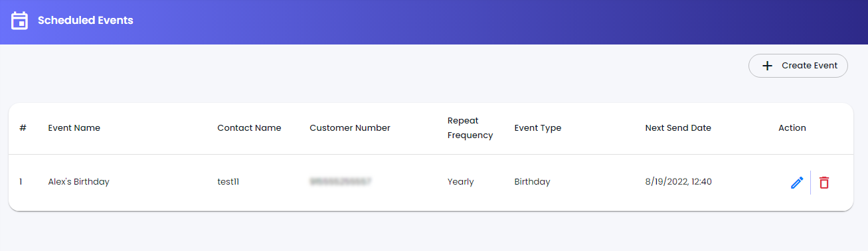Select the Event Type column header
The height and width of the screenshot is (251, 868).
pyautogui.click(x=538, y=128)
